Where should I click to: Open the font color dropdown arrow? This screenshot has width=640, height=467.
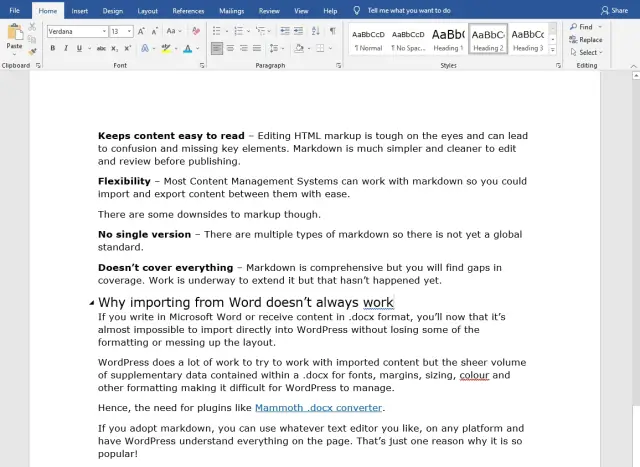(x=198, y=49)
